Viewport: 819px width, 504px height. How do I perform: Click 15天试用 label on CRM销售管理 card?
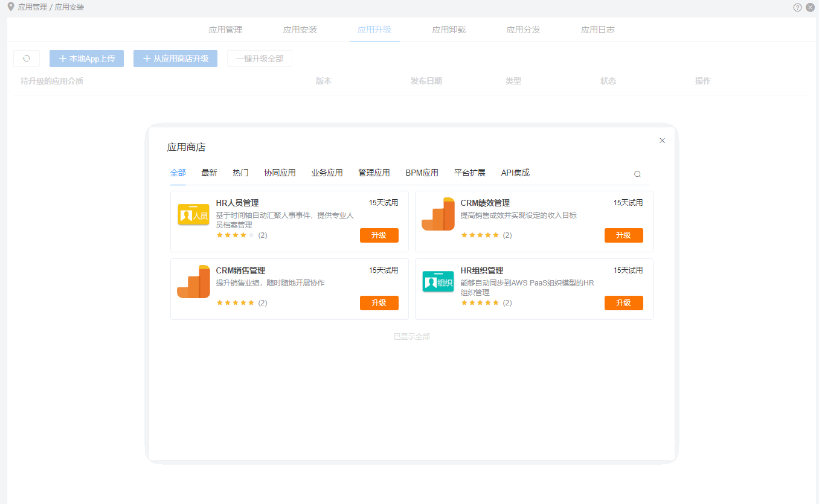384,270
